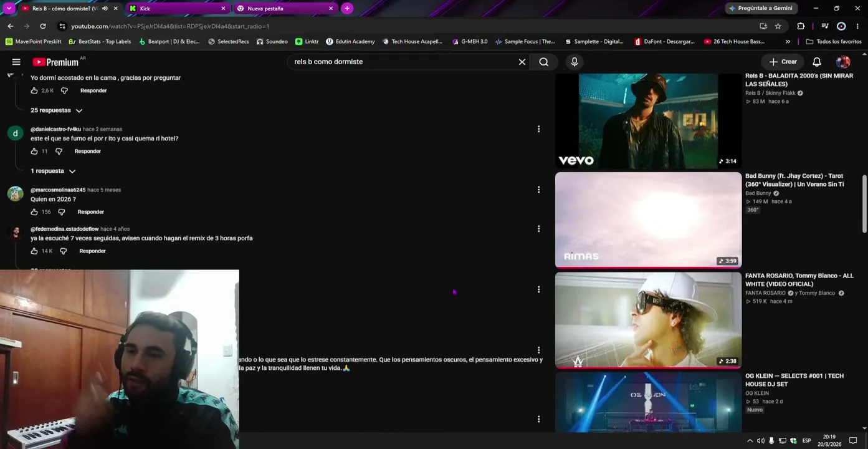Open the Beatport bookmark

tap(169, 42)
